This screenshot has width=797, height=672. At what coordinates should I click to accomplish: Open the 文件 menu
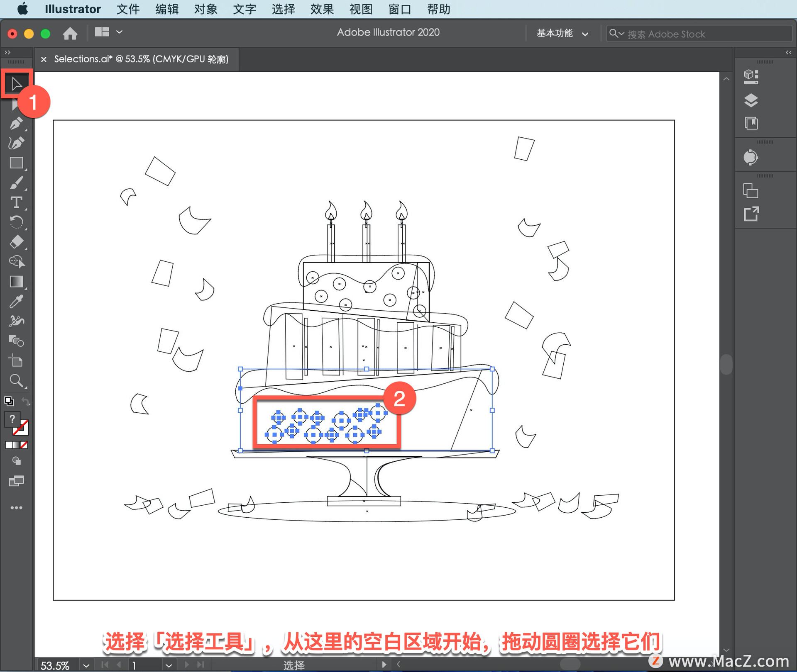click(x=128, y=9)
